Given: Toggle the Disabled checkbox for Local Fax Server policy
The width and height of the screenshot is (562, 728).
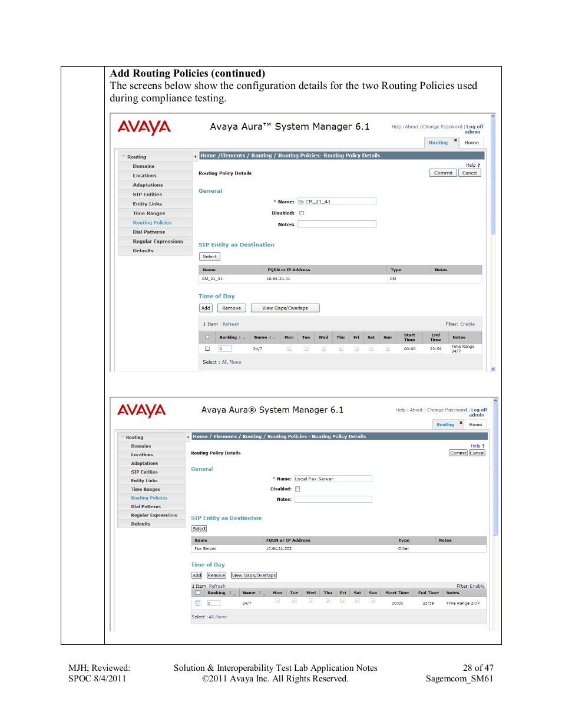Looking at the screenshot, I should pyautogui.click(x=297, y=489).
